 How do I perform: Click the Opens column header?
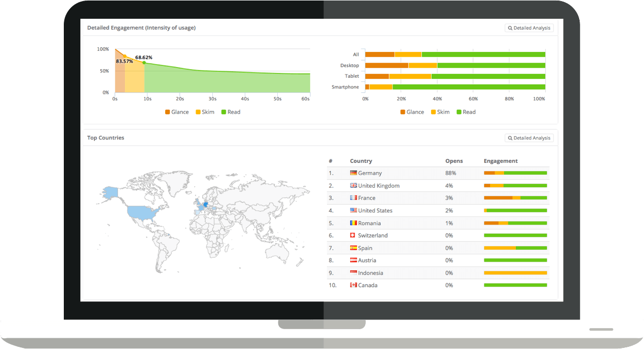point(454,161)
